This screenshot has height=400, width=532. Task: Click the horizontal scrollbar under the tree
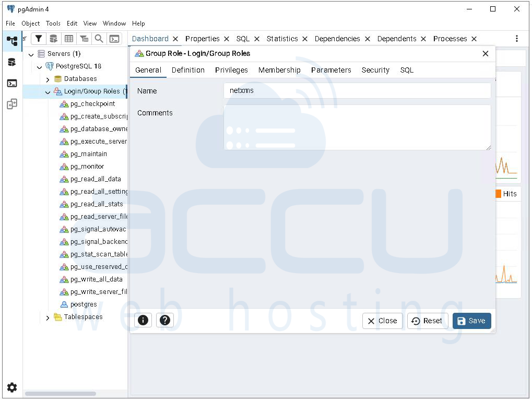click(x=61, y=394)
